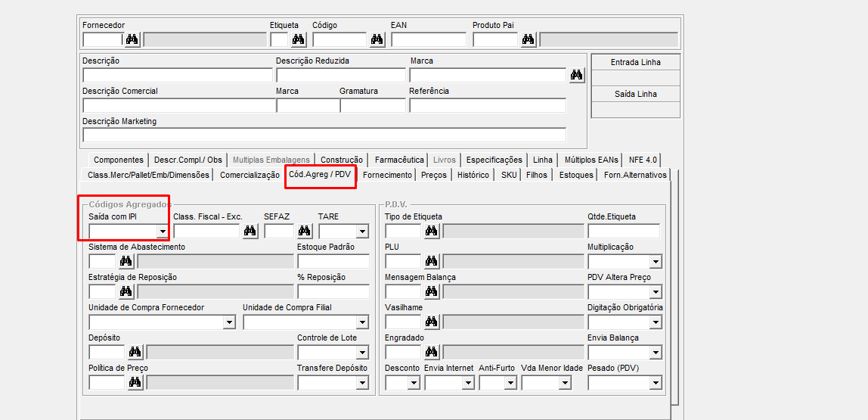The width and height of the screenshot is (868, 420).
Task: Open the Engradado lookup binoculars icon
Action: [x=432, y=352]
